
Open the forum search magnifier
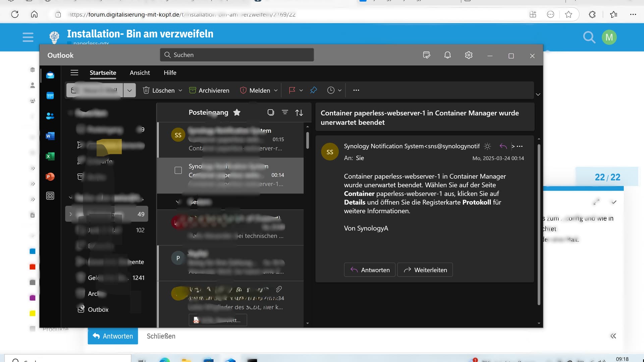(x=589, y=37)
